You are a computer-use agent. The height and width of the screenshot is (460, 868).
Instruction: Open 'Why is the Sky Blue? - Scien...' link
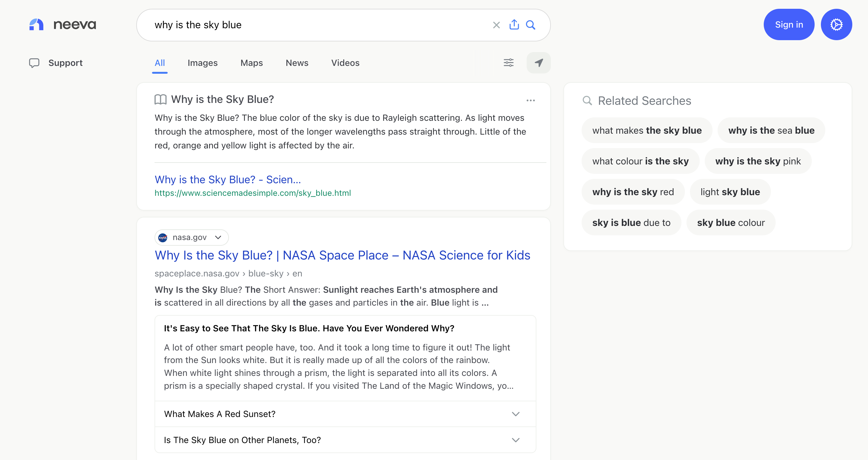[227, 179]
